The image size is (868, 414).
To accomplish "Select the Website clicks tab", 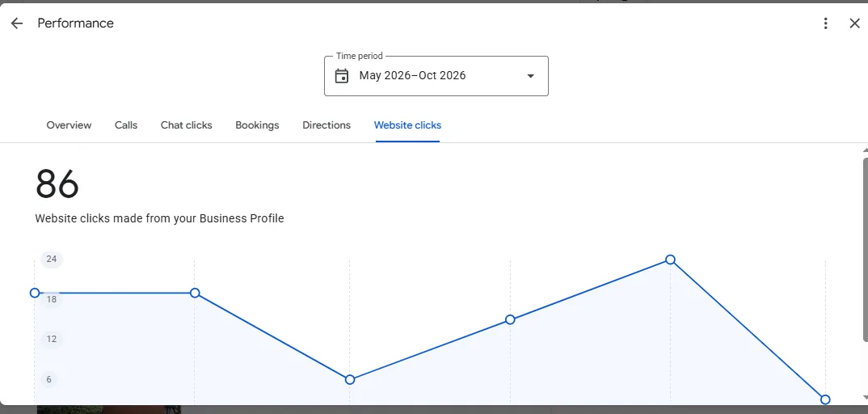I will click(407, 125).
